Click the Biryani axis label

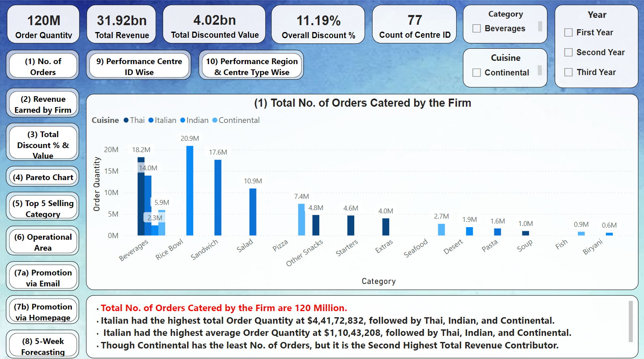tap(592, 247)
